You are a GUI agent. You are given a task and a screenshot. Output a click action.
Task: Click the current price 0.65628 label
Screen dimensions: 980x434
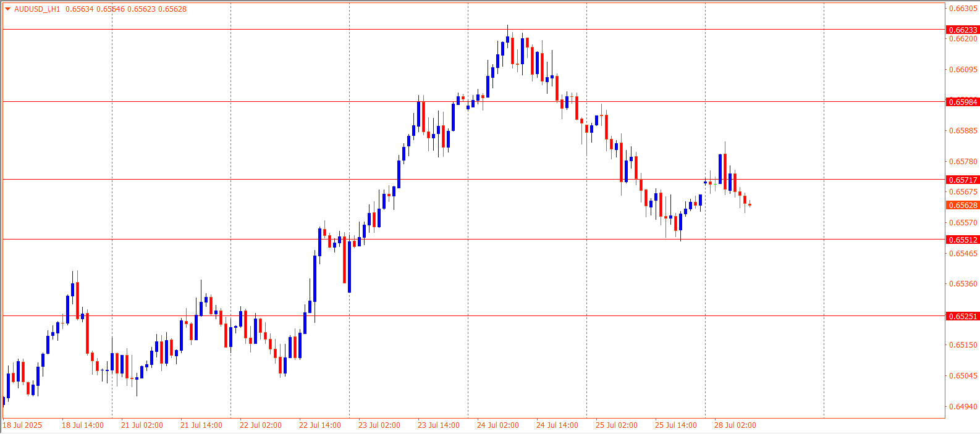click(963, 206)
